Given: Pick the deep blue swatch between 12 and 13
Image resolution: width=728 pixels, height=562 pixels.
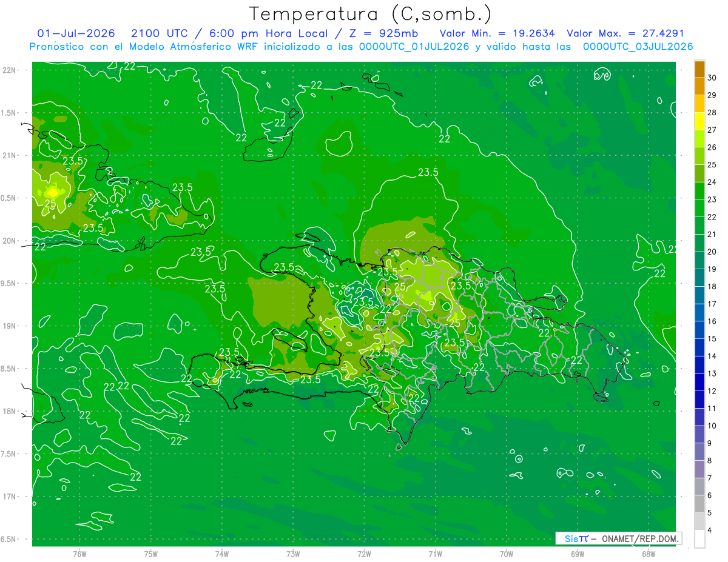Looking at the screenshot, I should point(699,383).
